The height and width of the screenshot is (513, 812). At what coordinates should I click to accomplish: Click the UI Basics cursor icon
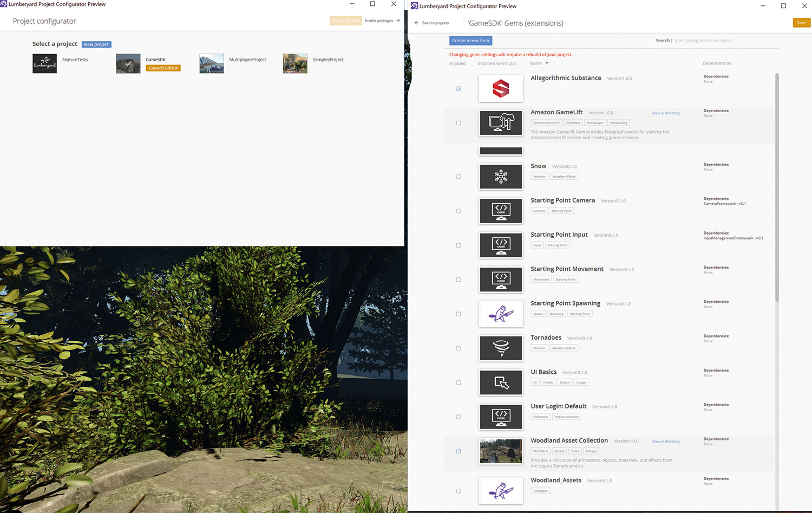[x=501, y=382]
